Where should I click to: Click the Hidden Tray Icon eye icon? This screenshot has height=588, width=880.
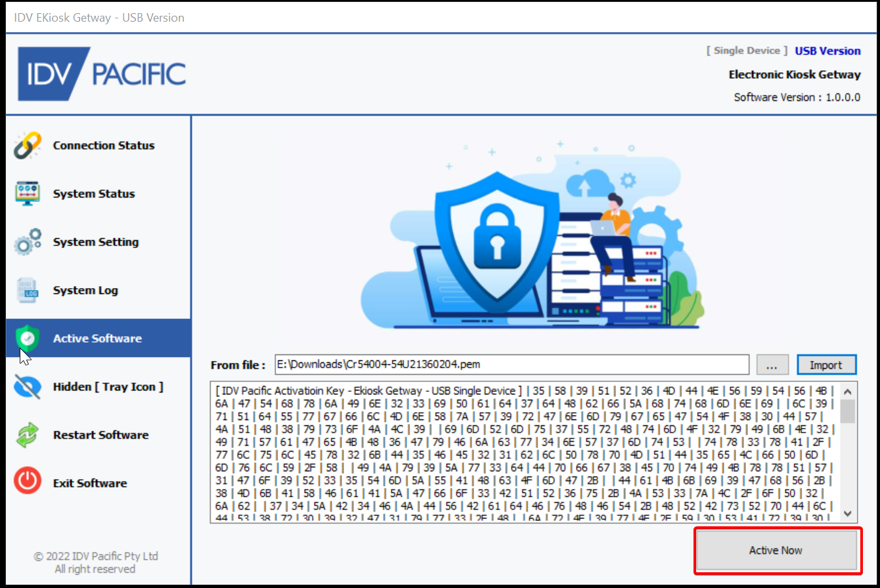28,387
